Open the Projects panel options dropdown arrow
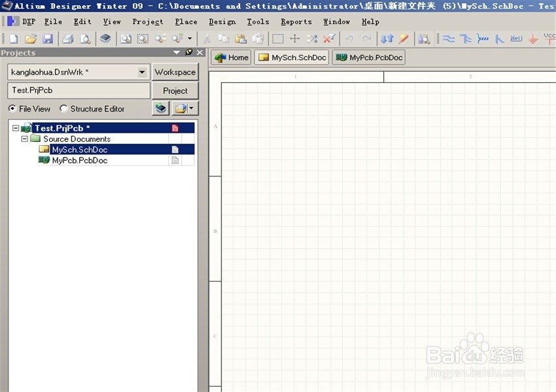Viewport: 556px width, 392px height. pos(177,52)
